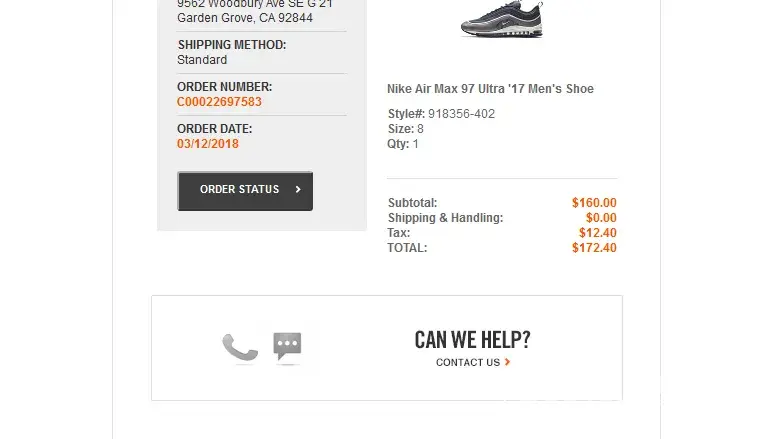This screenshot has width=764, height=439.
Task: Select the Can We Help? heading
Action: click(x=472, y=339)
